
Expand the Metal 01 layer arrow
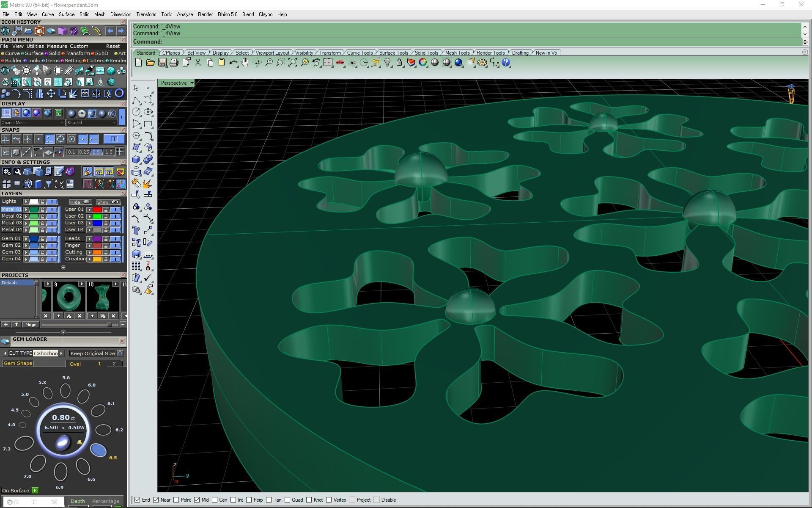(26, 210)
